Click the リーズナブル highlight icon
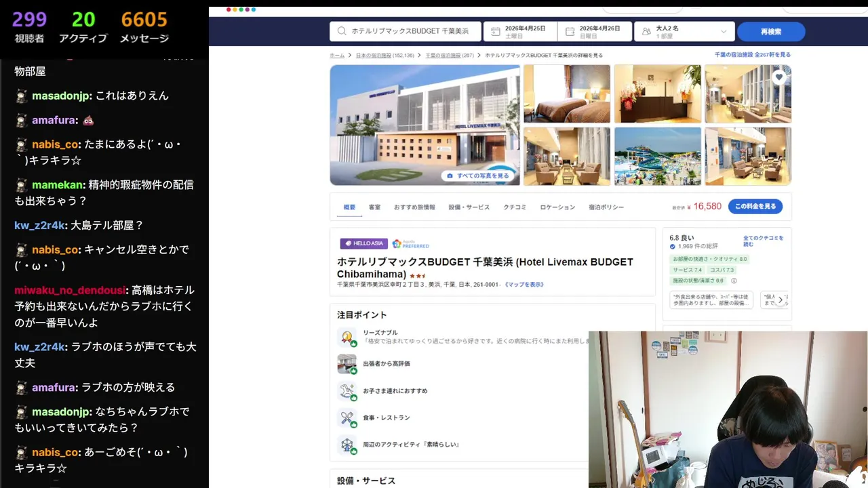Screen dimensions: 868x488 [x=347, y=337]
